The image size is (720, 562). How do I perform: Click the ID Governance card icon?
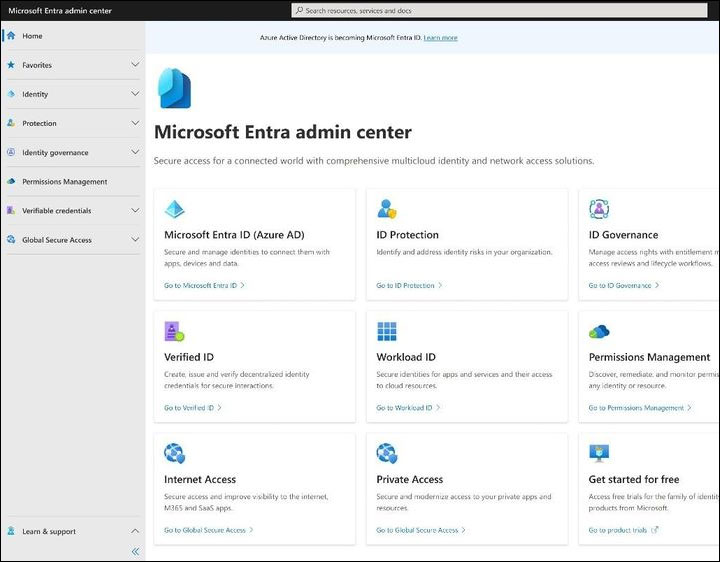coord(599,209)
